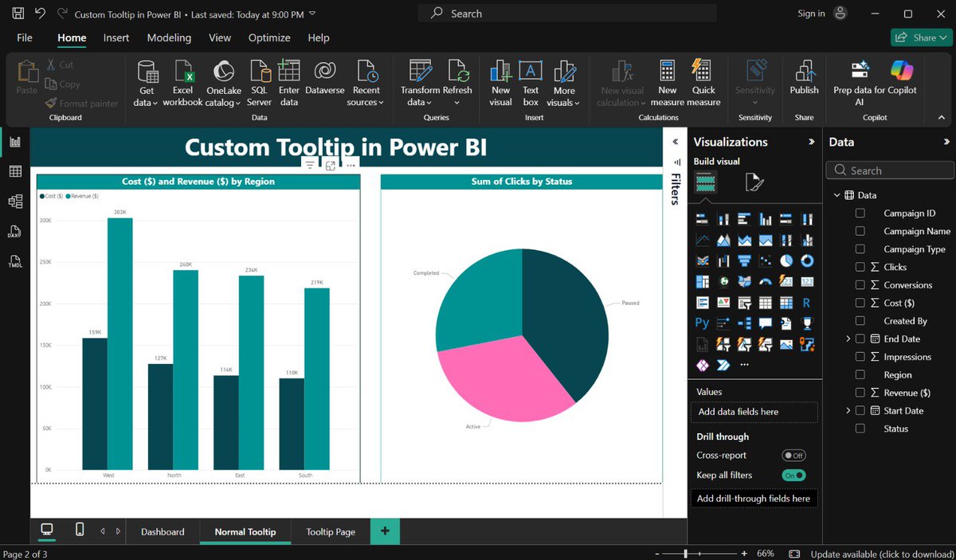Create a Quick measure
The height and width of the screenshot is (560, 956).
point(703,84)
